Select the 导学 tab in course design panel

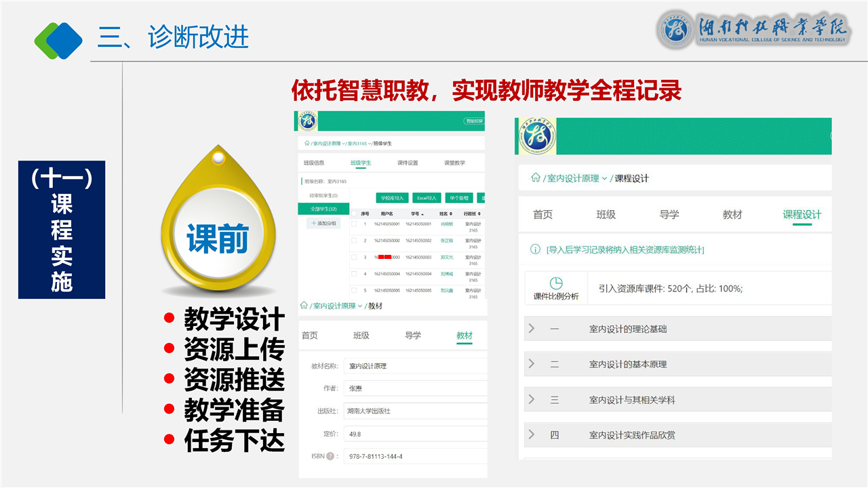point(669,215)
